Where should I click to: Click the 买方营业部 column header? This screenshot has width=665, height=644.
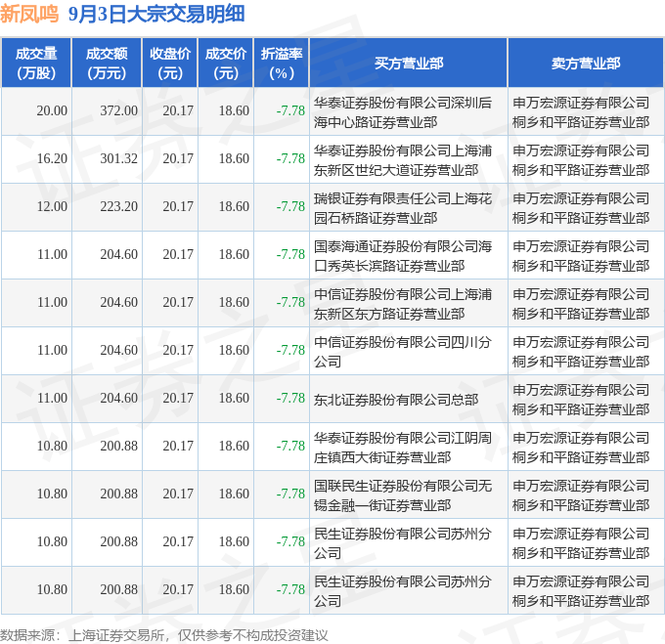(409, 64)
